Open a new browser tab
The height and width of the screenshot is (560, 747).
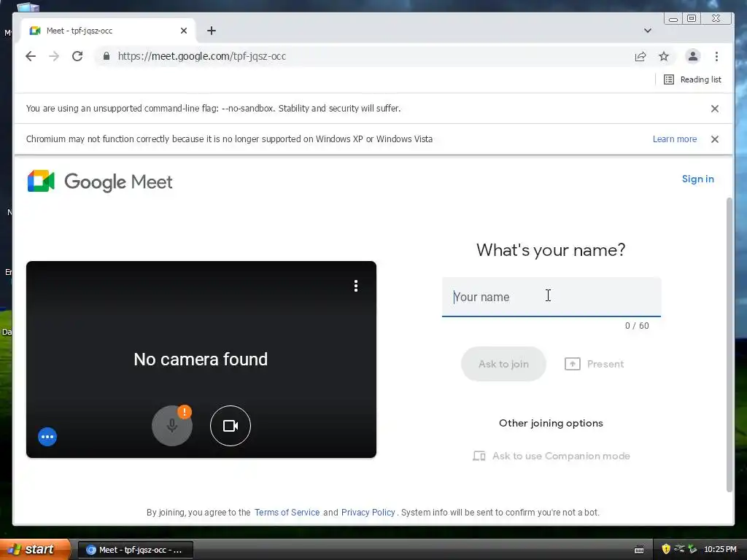212,31
